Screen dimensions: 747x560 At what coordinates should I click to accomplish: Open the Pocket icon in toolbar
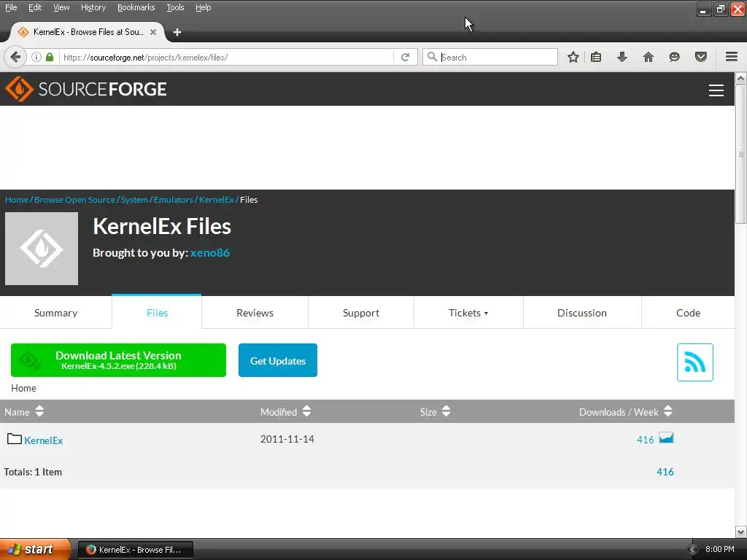pyautogui.click(x=701, y=57)
